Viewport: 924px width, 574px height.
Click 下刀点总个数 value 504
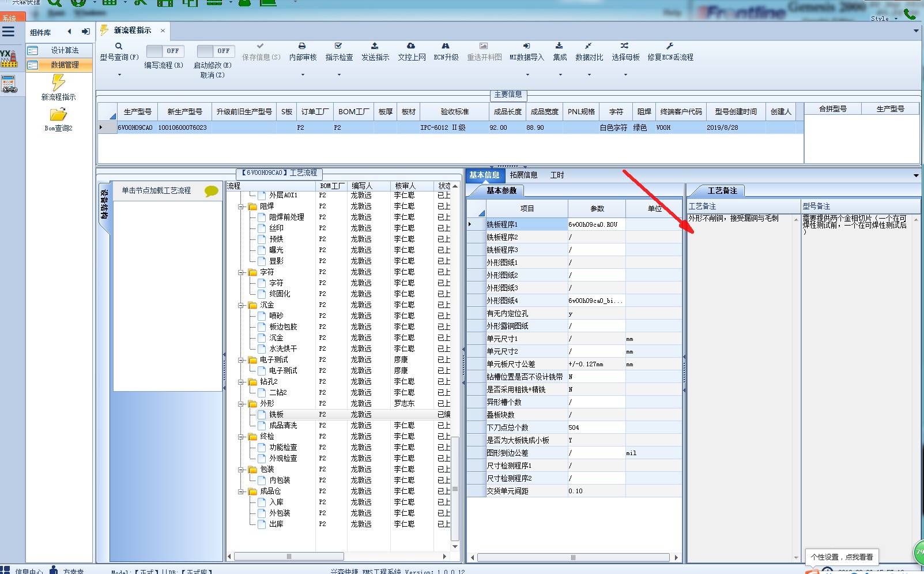(596, 427)
